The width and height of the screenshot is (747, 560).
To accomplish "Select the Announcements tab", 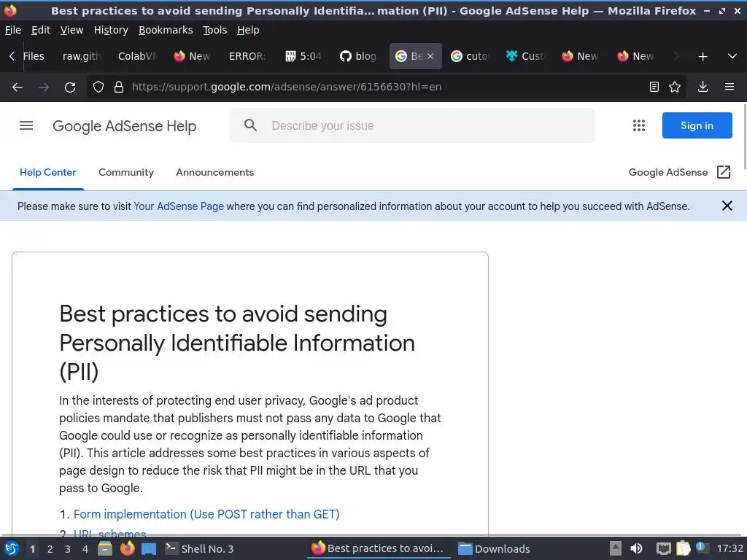I will (215, 172).
